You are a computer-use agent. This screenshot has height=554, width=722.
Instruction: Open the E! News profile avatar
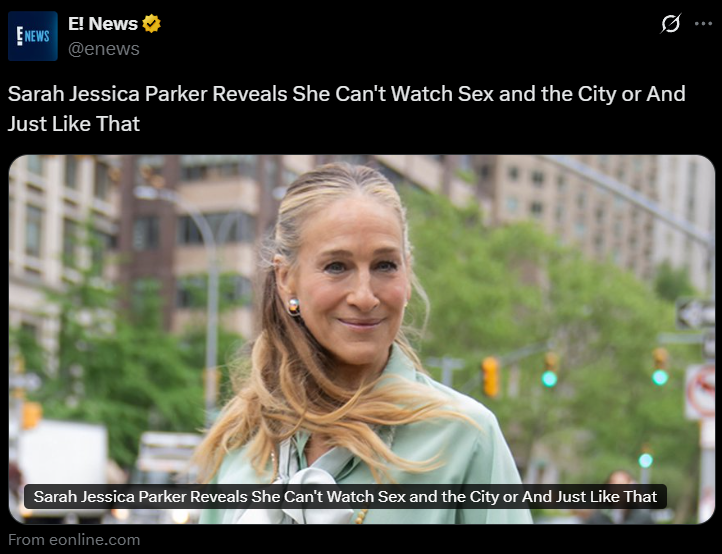pos(33,36)
